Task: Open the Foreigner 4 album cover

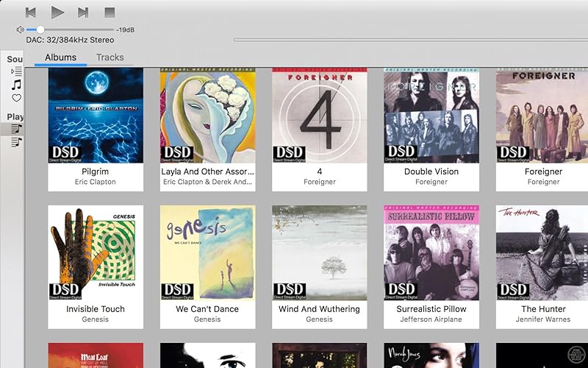Action: point(320,116)
